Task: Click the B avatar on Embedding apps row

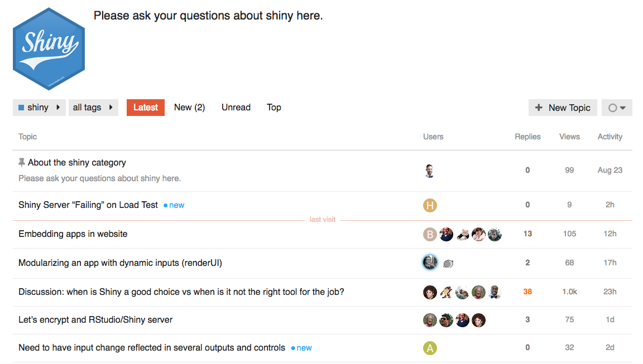Action: [430, 234]
